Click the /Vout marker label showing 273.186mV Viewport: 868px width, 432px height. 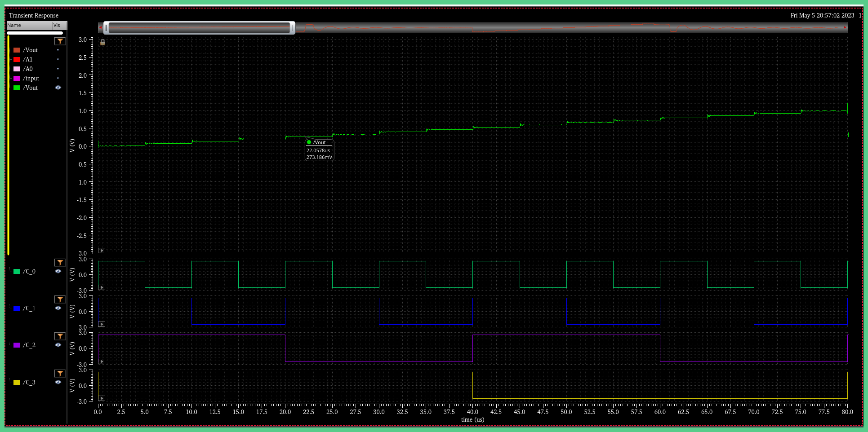pos(320,150)
